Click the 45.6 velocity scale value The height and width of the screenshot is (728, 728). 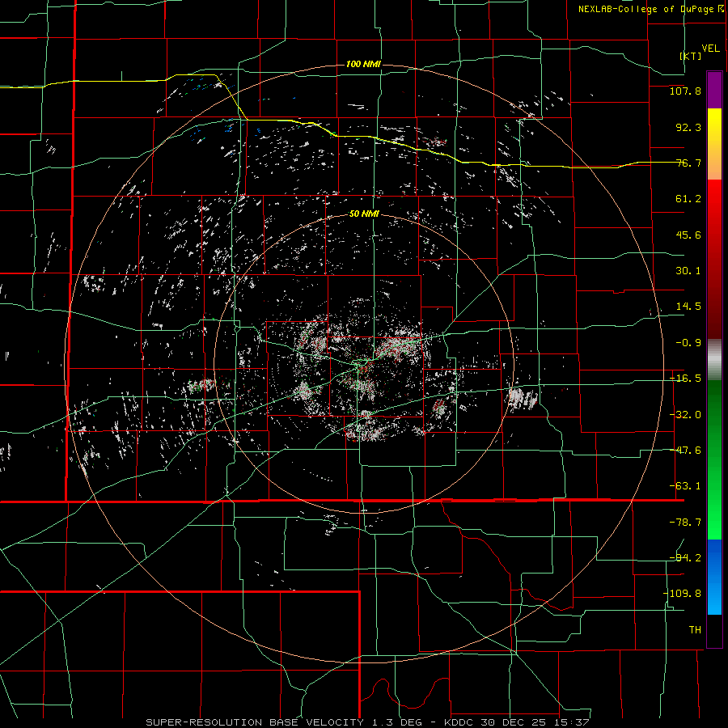coord(688,235)
